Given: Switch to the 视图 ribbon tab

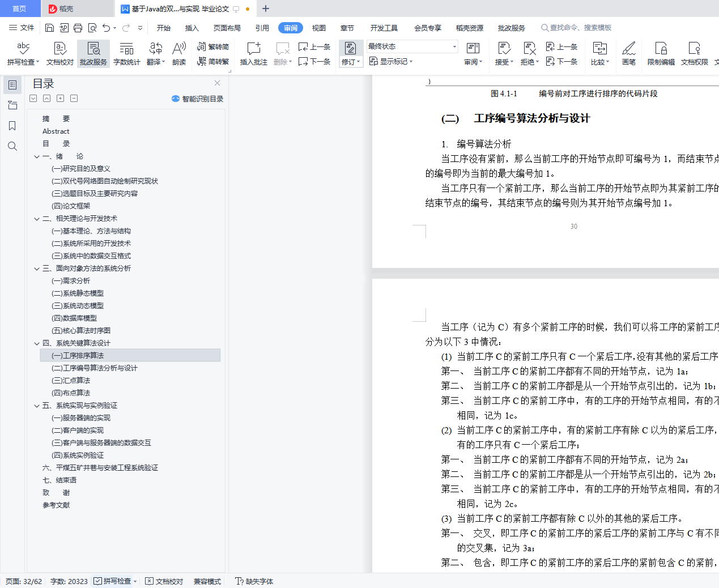Looking at the screenshot, I should pos(319,28).
